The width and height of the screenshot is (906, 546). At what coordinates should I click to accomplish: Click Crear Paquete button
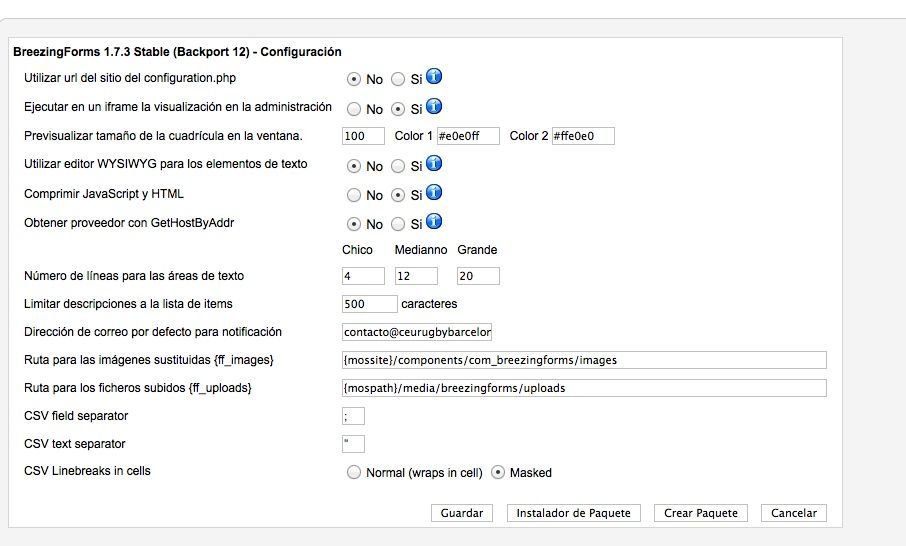coord(701,513)
